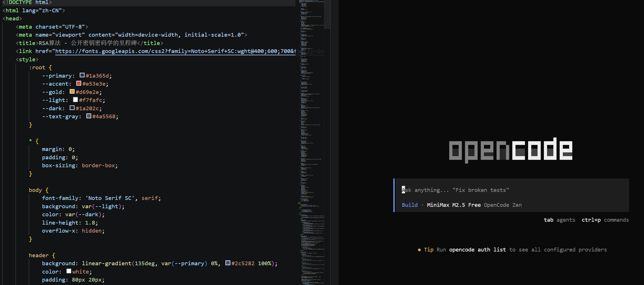Viewport: 644px width, 285px height.
Task: Click the #2c5282 gradient color swatch
Action: pyautogui.click(x=228, y=263)
